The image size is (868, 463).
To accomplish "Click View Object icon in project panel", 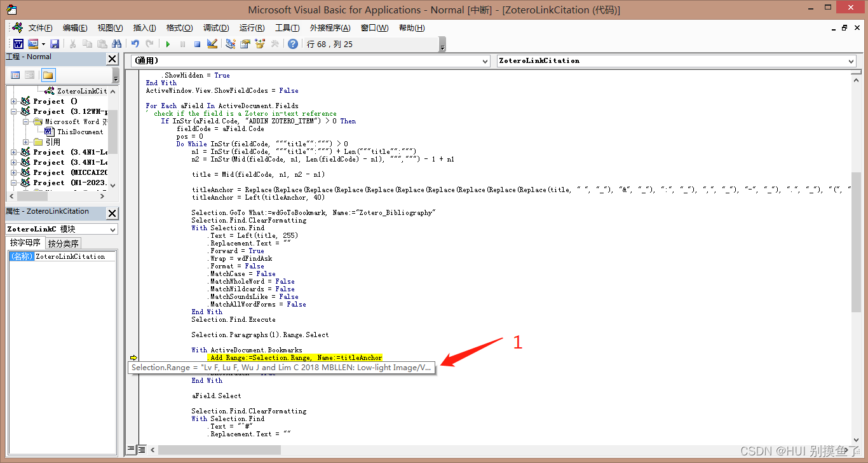I will coord(29,75).
